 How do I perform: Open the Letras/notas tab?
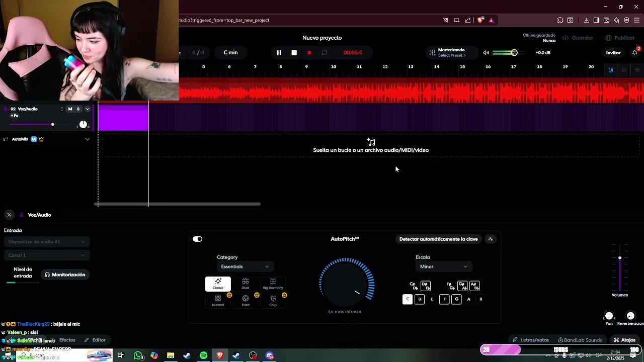coord(531,340)
